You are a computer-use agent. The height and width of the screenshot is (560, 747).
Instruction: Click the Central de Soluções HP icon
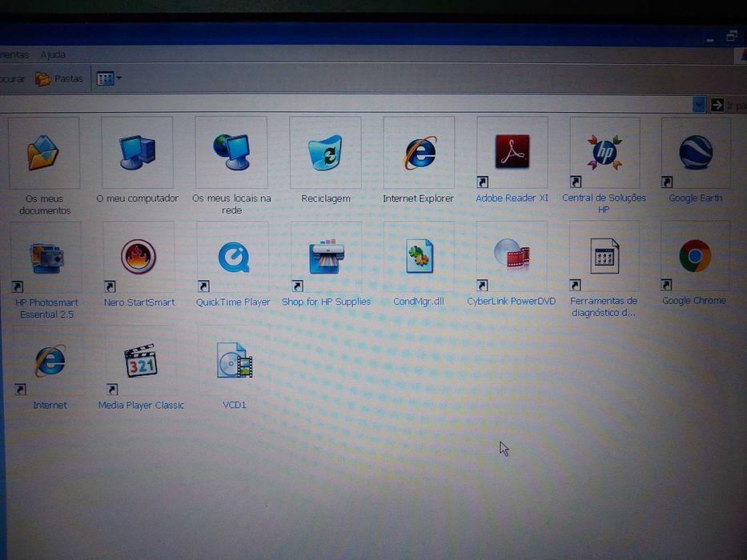(x=604, y=152)
